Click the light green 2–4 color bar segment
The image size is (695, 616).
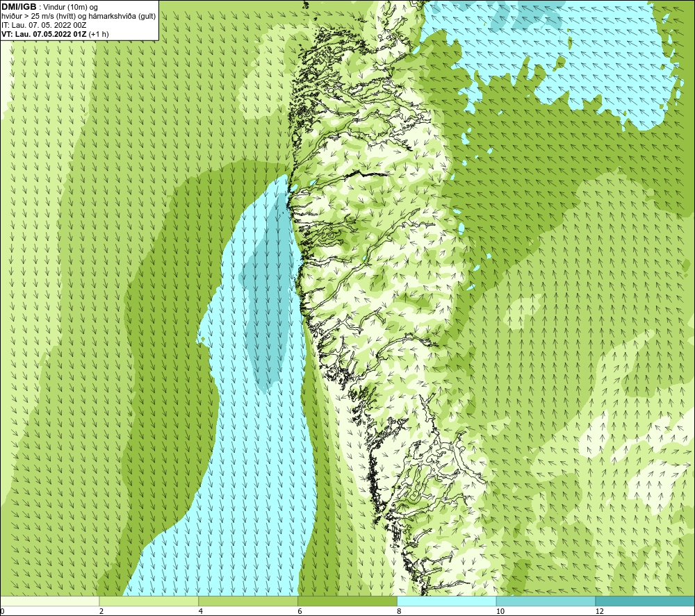pyautogui.click(x=149, y=601)
